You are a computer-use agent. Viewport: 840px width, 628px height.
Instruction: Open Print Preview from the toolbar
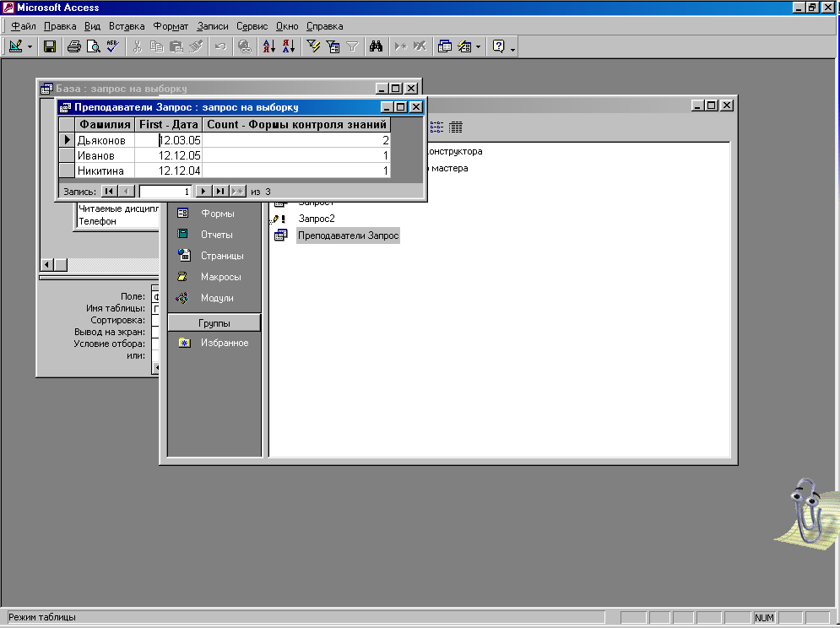93,46
